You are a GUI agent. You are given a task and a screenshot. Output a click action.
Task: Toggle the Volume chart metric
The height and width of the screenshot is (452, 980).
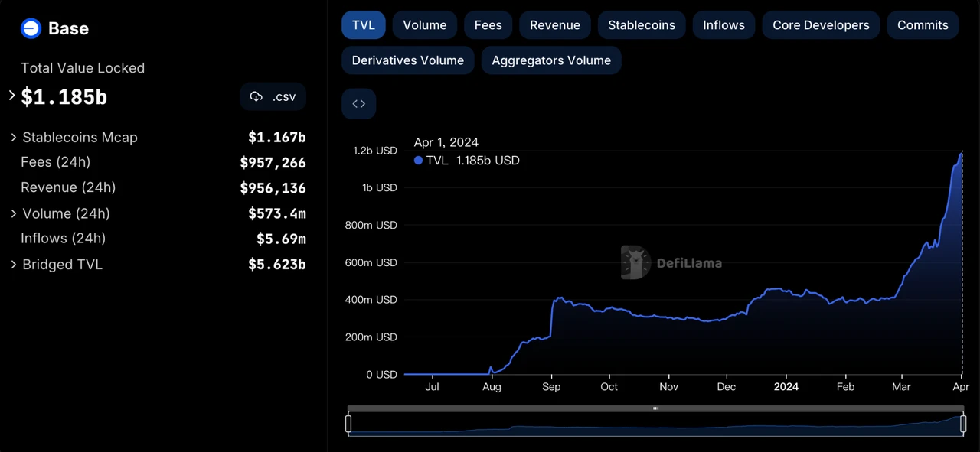[425, 25]
